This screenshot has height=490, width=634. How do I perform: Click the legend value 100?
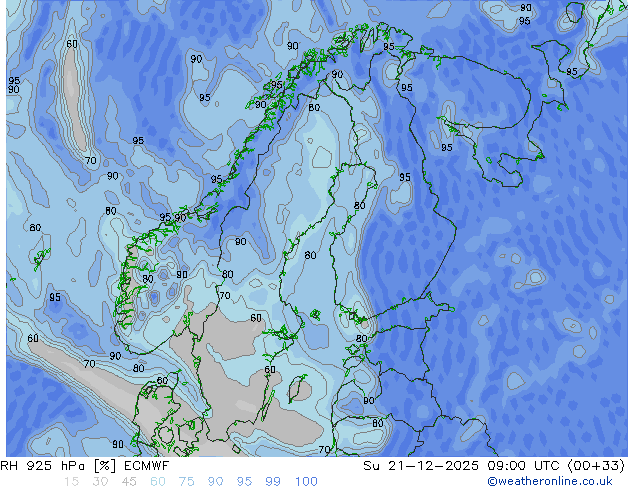pos(306,482)
